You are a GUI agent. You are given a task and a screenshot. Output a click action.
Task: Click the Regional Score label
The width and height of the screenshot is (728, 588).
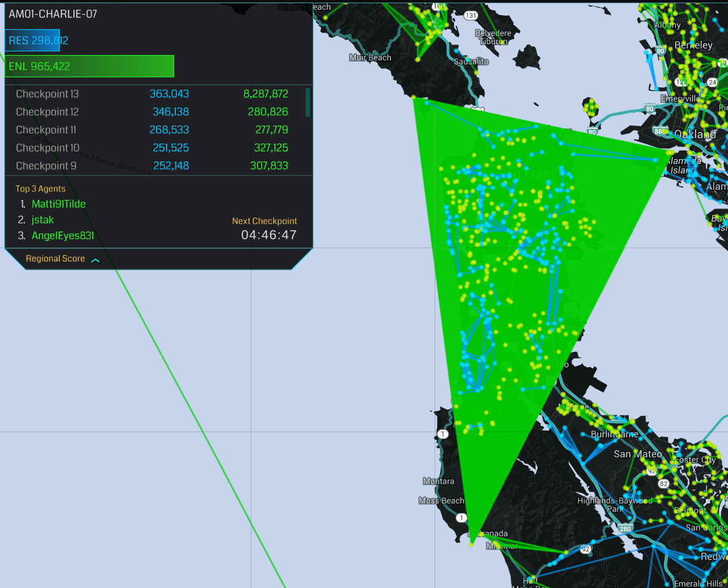56,259
